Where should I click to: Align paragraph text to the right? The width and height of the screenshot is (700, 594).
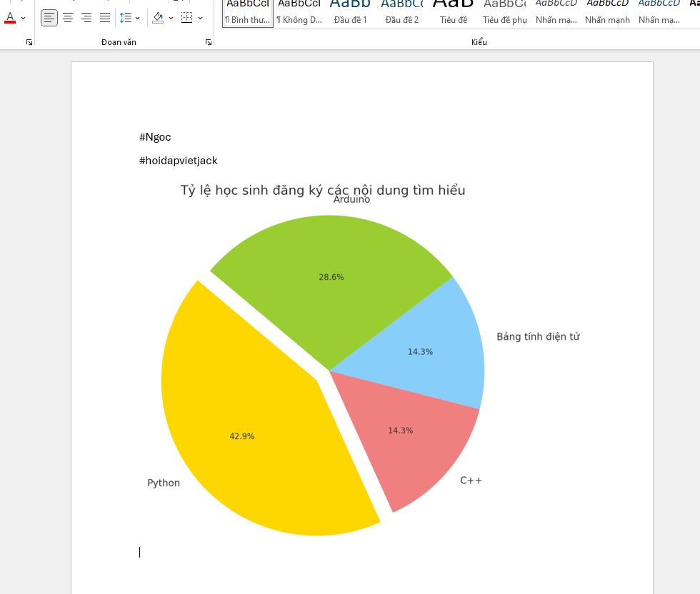pos(86,17)
